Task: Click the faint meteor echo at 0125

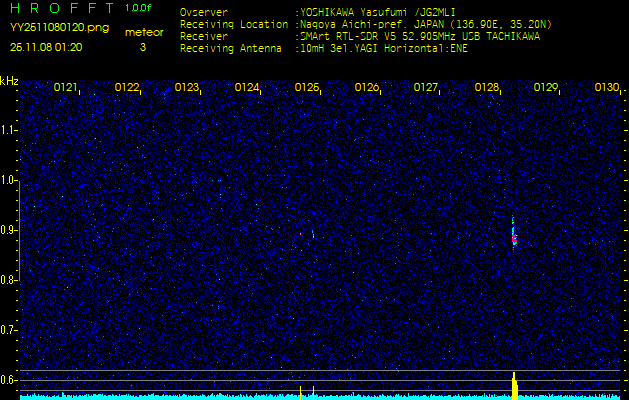Action: tap(313, 234)
